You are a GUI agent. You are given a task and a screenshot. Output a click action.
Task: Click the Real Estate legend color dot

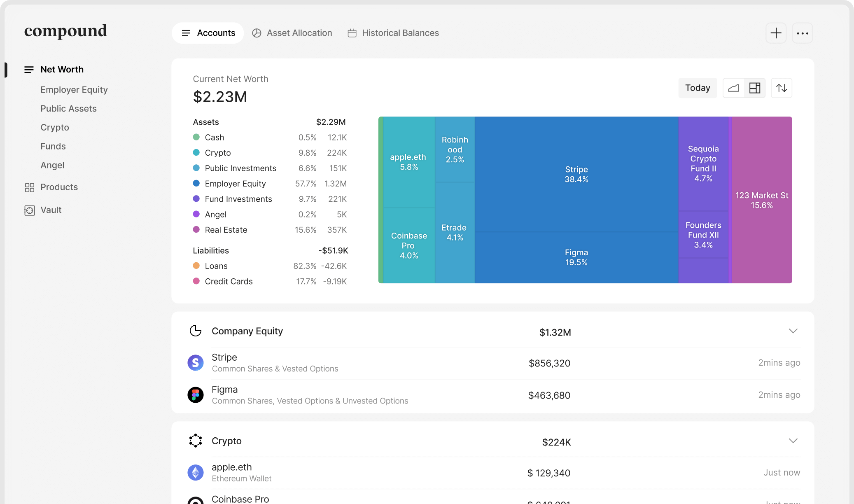coord(196,230)
